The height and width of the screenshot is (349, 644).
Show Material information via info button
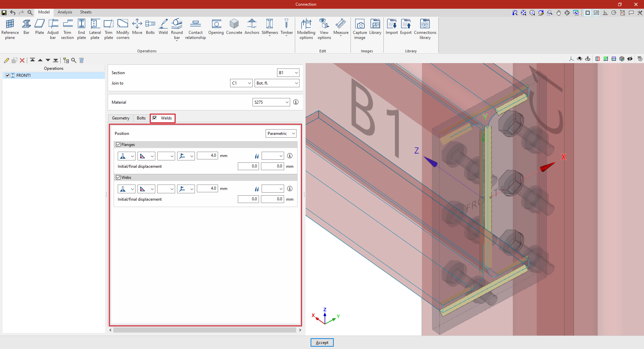pyautogui.click(x=296, y=102)
